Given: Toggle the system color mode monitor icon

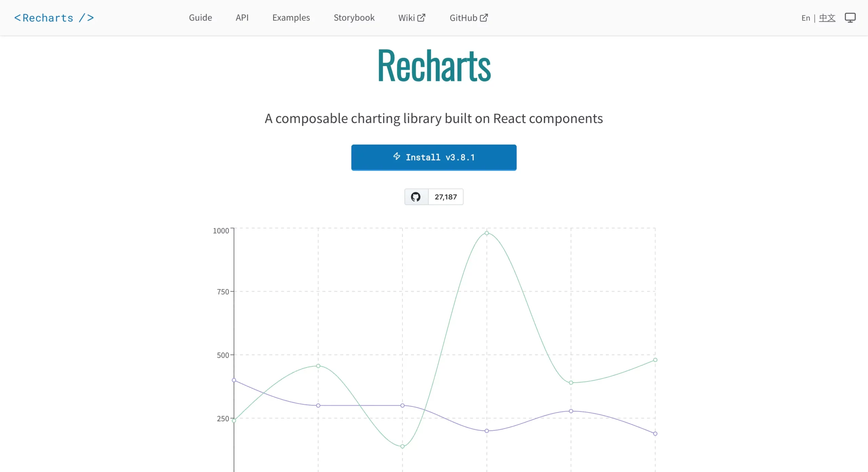Looking at the screenshot, I should click(850, 18).
